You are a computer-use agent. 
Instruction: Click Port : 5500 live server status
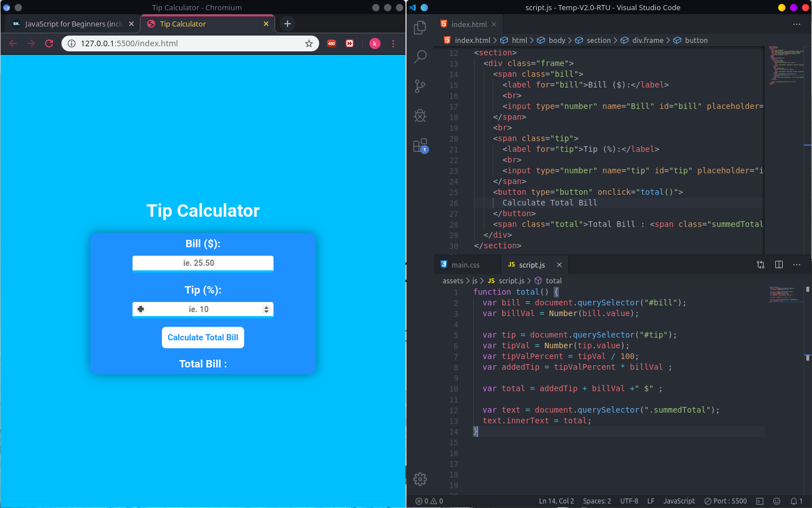(726, 501)
